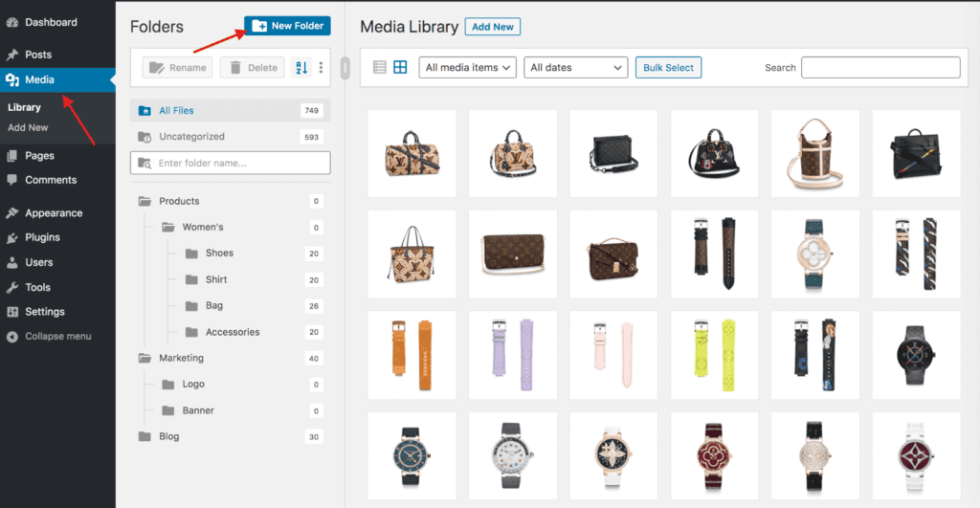Click the Tools wrench icon
Viewport: 980px width, 508px height.
[x=12, y=287]
